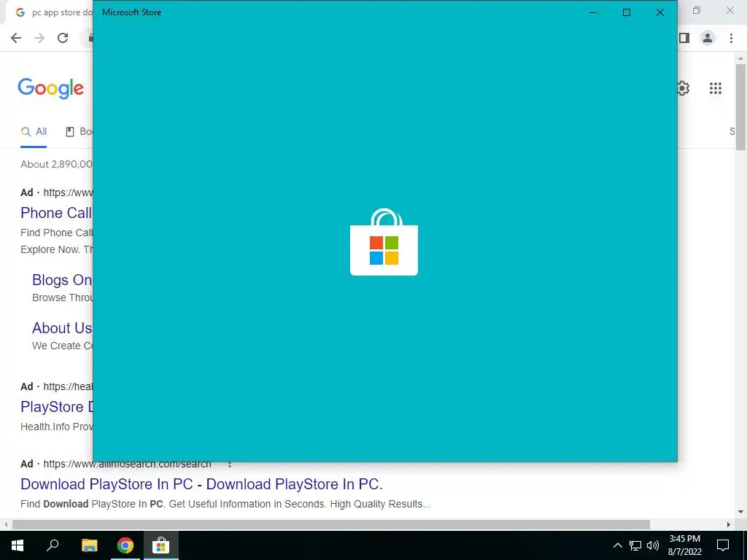Screen dimensions: 747x560
Task: Maximize the Microsoft Store window
Action: 627,12
